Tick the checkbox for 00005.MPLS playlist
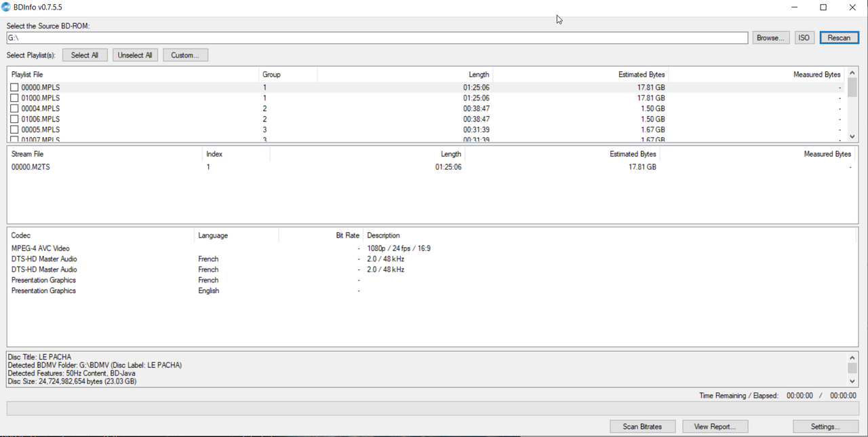This screenshot has width=868, height=437. pyautogui.click(x=14, y=130)
